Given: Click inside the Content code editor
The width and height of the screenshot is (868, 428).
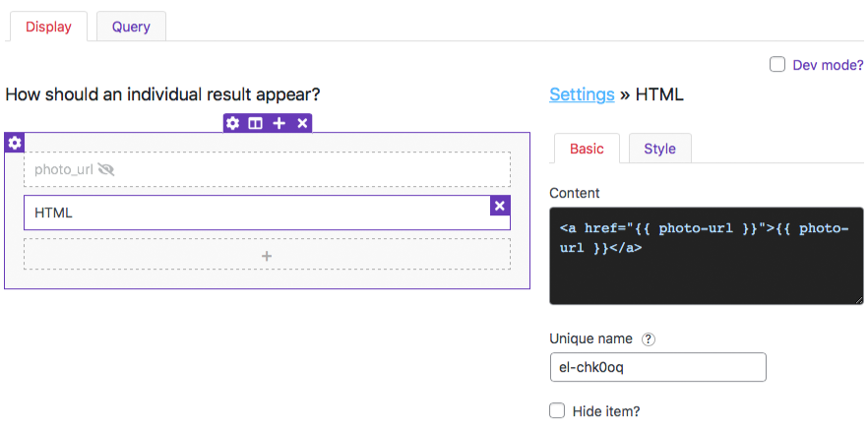Looking at the screenshot, I should [x=707, y=256].
